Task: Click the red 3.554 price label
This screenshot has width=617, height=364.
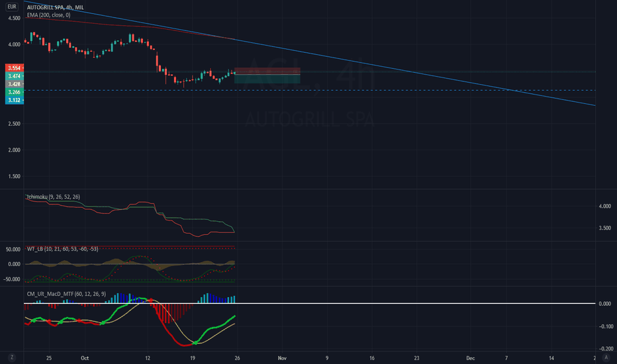Action: coord(15,68)
